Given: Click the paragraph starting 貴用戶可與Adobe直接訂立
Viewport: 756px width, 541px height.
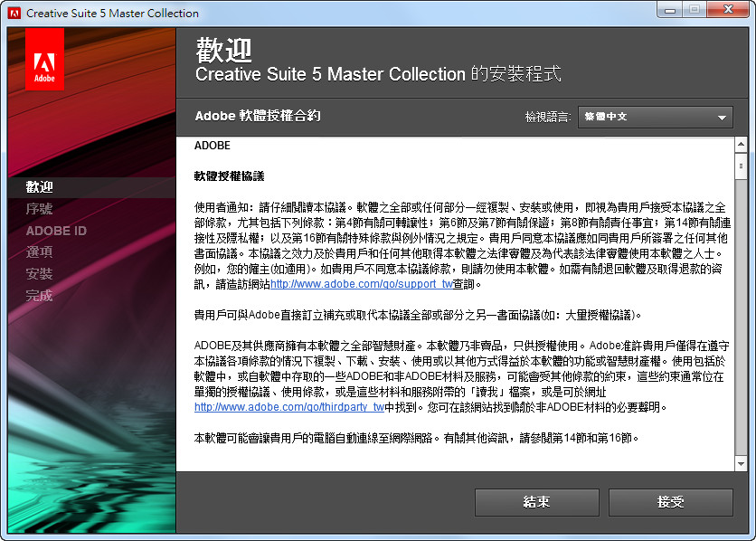Looking at the screenshot, I should point(418,315).
